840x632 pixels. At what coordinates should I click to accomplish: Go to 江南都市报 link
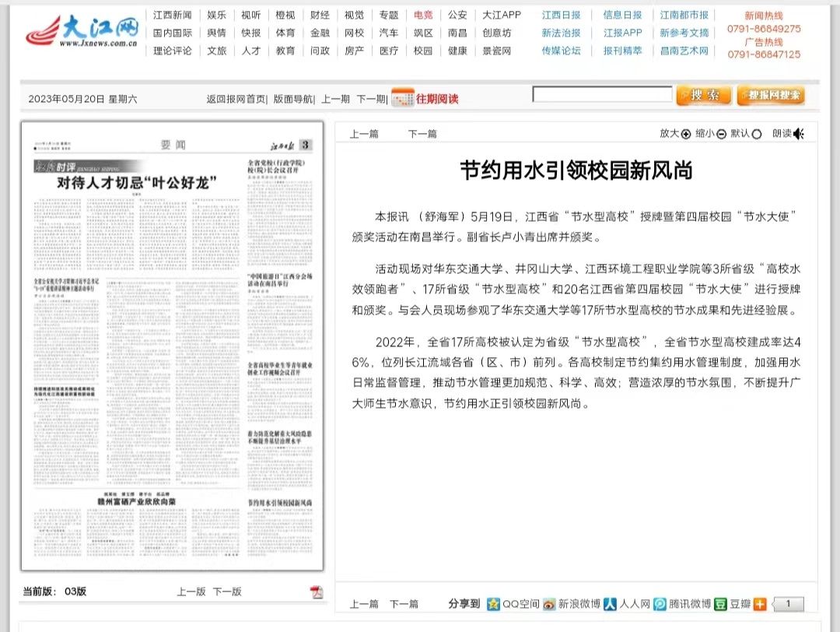click(684, 15)
